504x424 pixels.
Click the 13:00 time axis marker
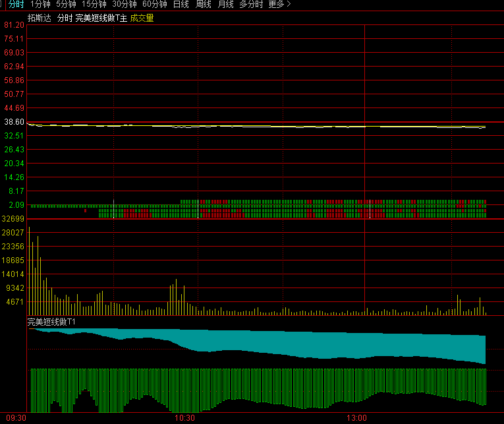356,418
